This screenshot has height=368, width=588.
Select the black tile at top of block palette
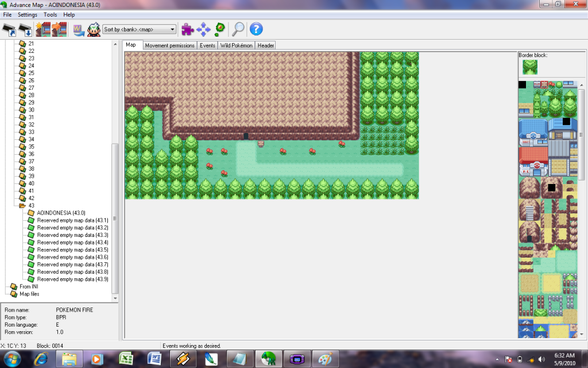point(522,85)
